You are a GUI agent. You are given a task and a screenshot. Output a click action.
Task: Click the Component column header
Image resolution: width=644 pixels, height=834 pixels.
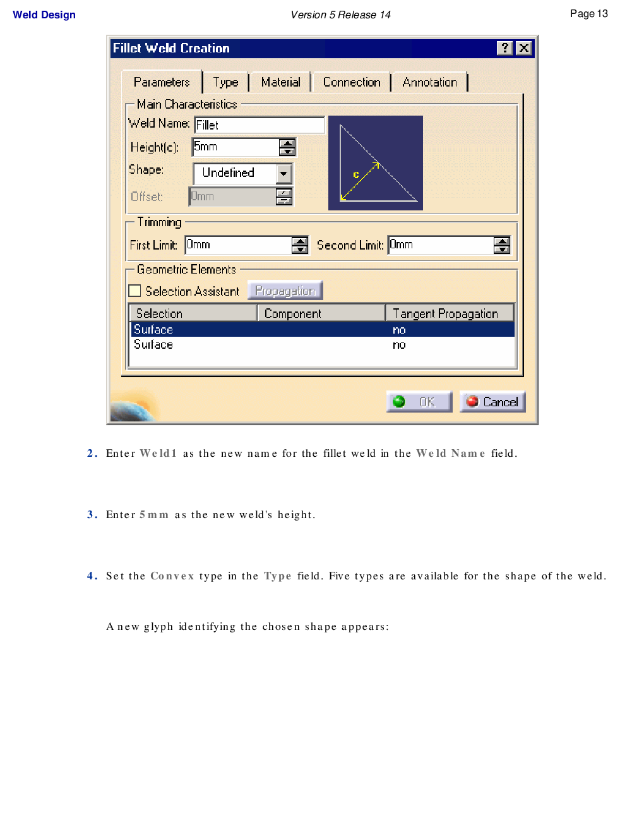point(321,313)
